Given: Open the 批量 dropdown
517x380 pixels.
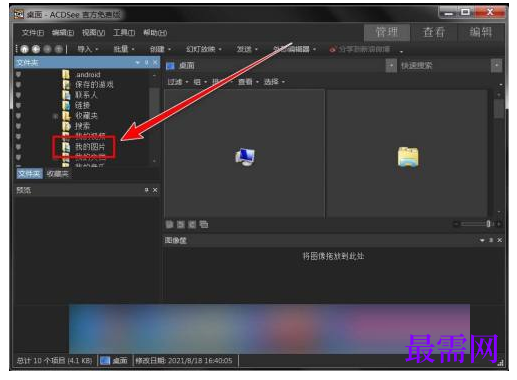Looking at the screenshot, I should click(124, 49).
